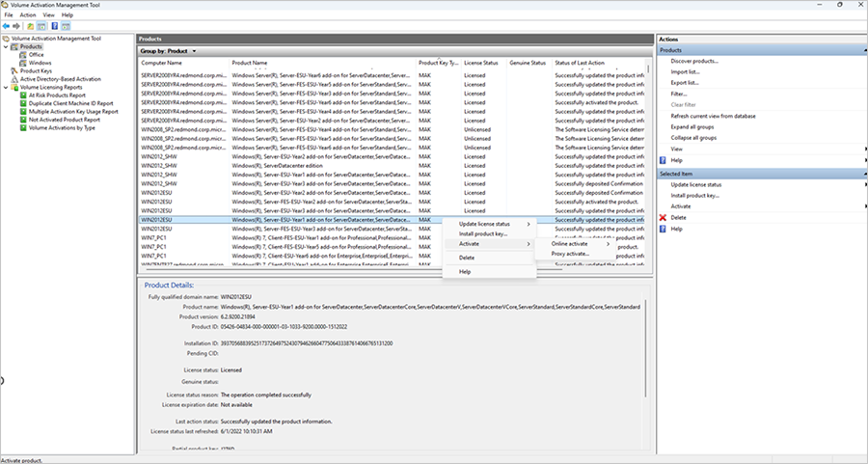
Task: Click the app icon in the title bar
Action: (6, 5)
